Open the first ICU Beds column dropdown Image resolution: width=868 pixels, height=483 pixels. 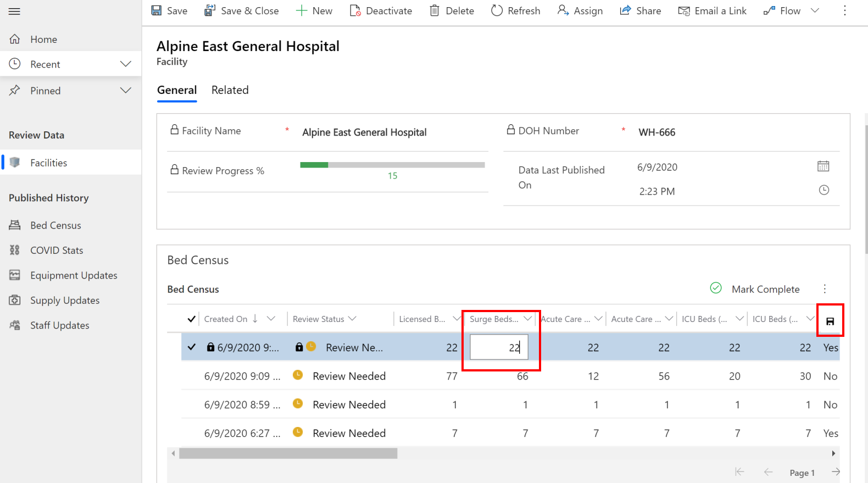739,319
